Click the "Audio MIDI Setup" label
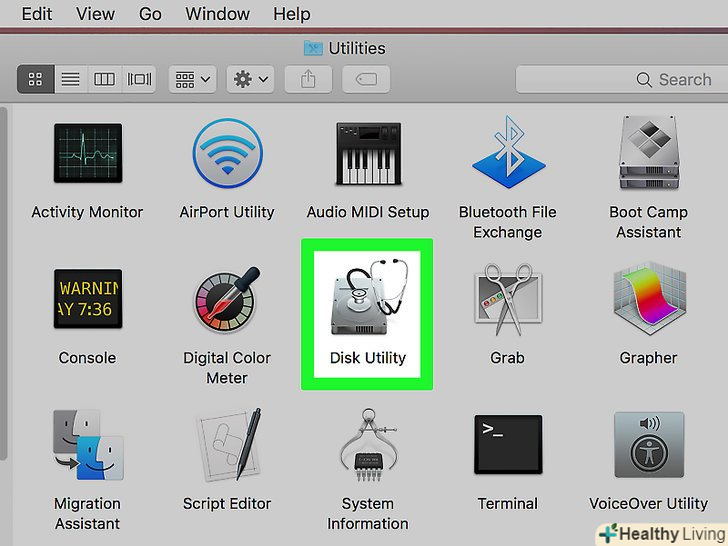728x546 pixels. 368,212
